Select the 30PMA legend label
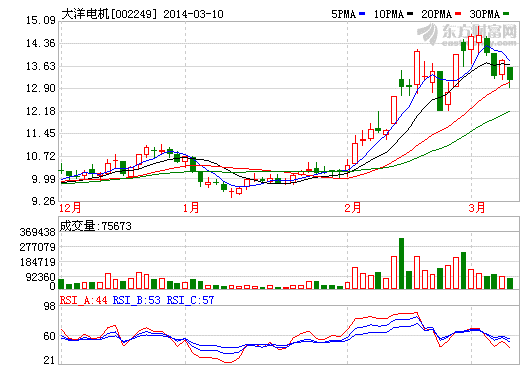Image resolution: width=520 pixels, height=365 pixels. (485, 14)
